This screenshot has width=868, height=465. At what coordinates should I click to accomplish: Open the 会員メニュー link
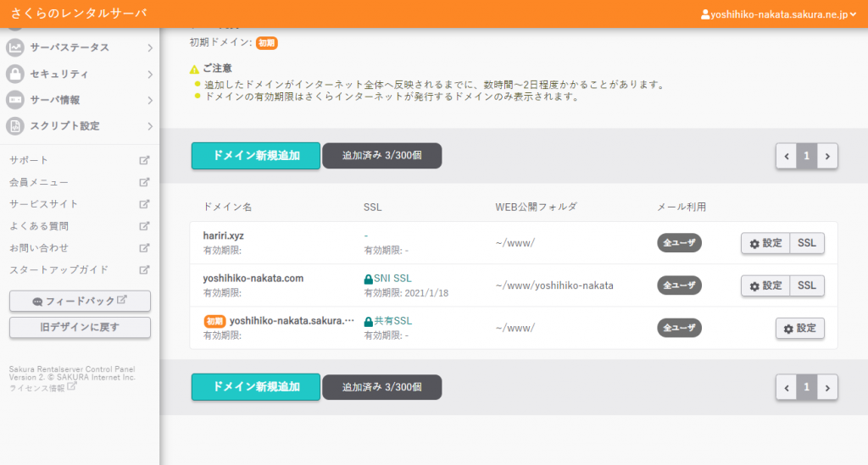[39, 182]
